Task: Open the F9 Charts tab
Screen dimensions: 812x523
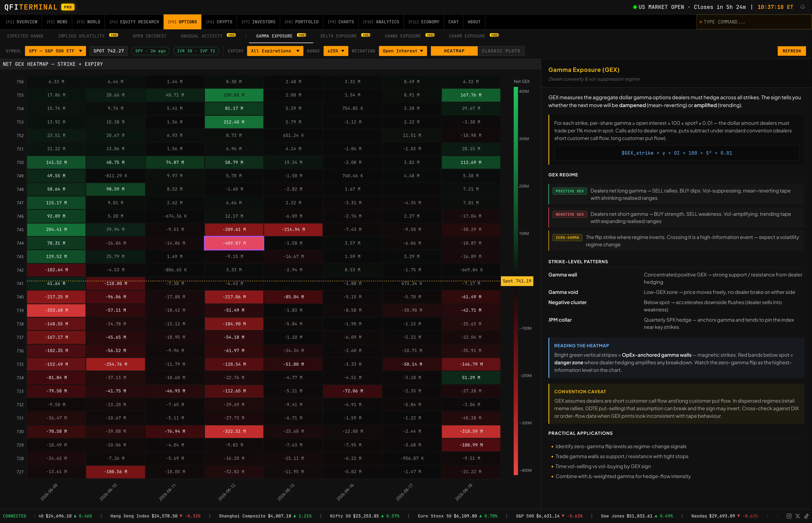Action: tap(341, 22)
